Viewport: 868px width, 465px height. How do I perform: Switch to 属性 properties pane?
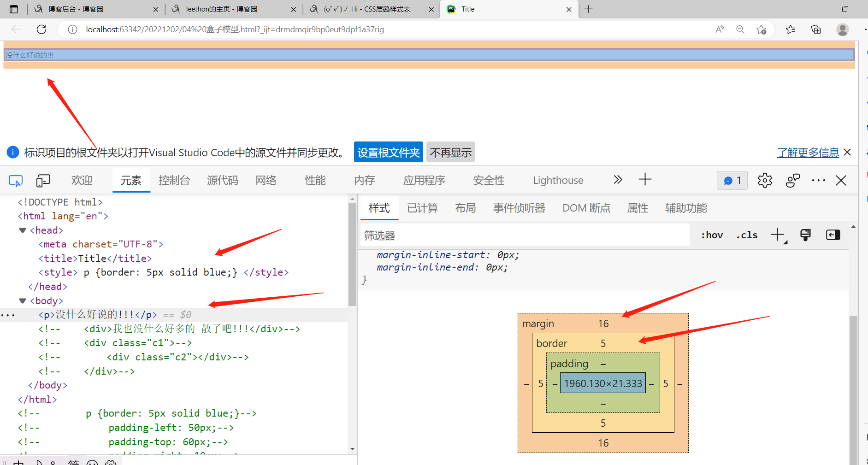click(x=638, y=208)
